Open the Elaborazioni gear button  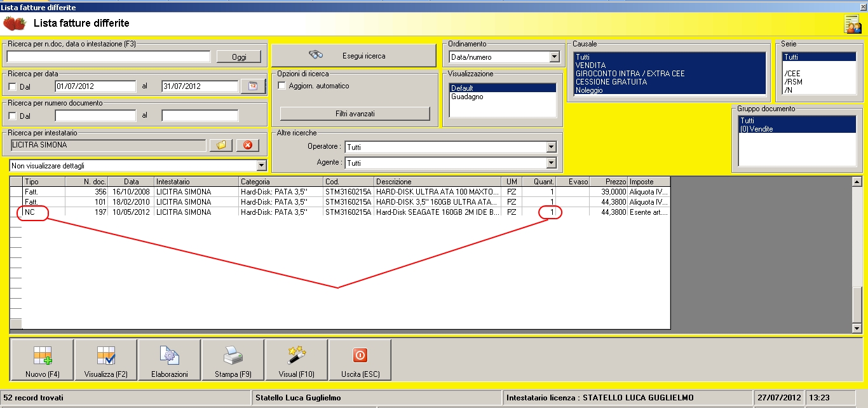[170, 361]
